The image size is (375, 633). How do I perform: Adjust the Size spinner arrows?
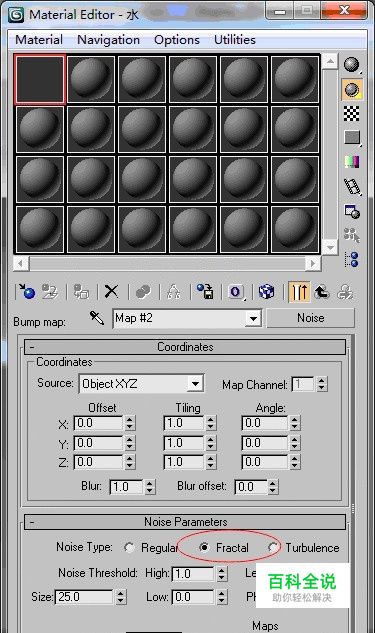(x=120, y=597)
